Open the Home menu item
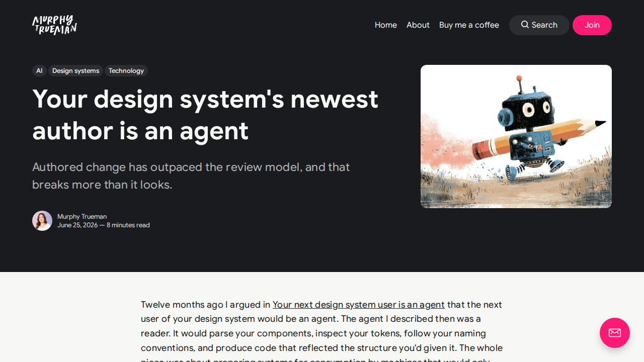 pyautogui.click(x=386, y=25)
